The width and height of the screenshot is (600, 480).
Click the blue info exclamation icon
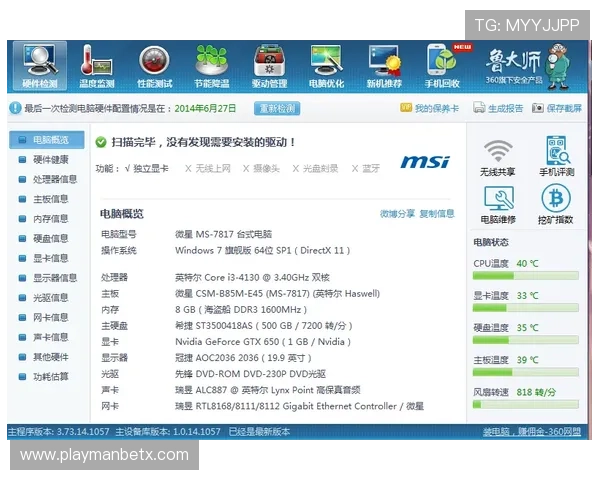point(15,108)
